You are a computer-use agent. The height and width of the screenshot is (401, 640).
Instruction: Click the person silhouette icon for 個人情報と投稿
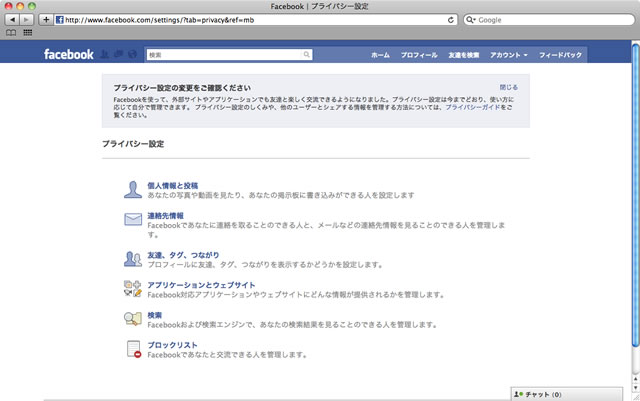[133, 190]
